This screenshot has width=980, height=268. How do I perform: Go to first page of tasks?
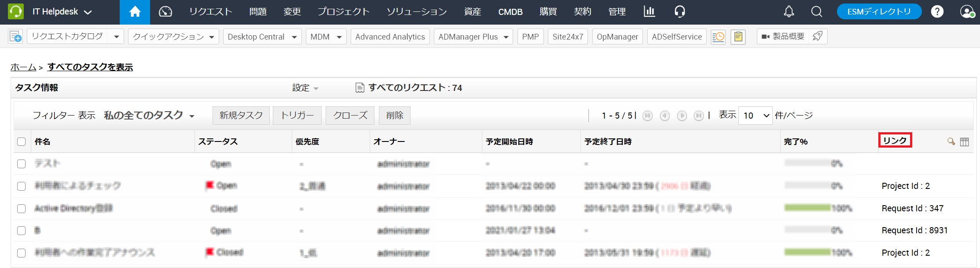[x=647, y=116]
